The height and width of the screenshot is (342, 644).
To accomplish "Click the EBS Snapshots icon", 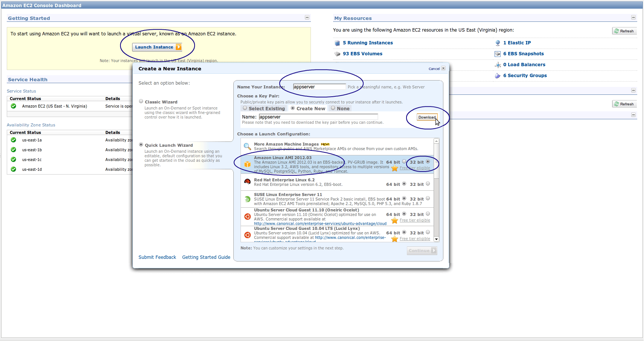I will click(x=498, y=54).
